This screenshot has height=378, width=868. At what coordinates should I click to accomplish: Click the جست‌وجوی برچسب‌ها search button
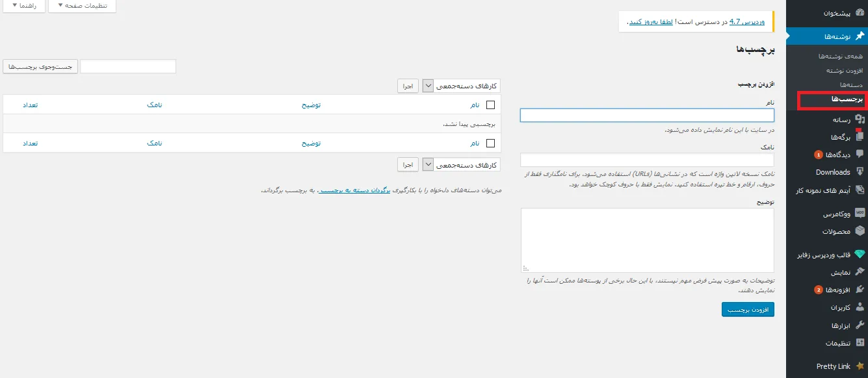[x=40, y=66]
